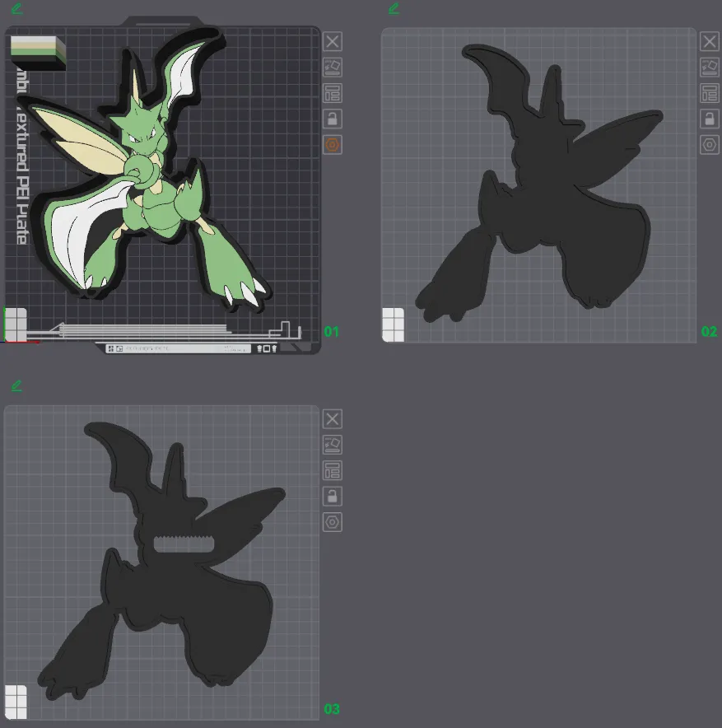Open the plate settings list icon on plate 02
The width and height of the screenshot is (722, 728).
(x=710, y=93)
